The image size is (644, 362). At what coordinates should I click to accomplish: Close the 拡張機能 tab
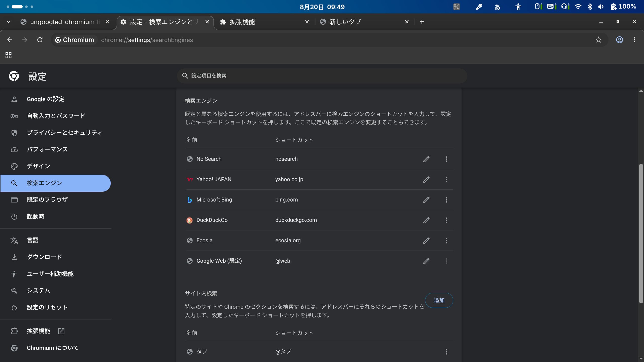coord(307,22)
